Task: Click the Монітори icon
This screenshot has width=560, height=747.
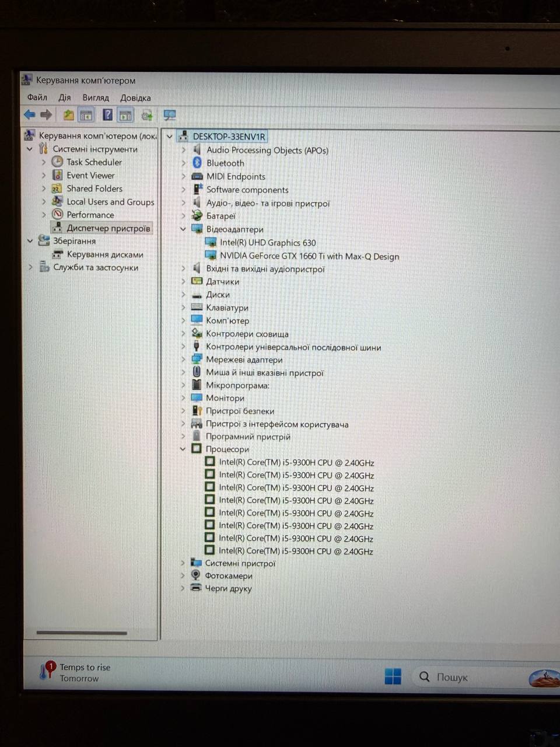Action: (197, 398)
